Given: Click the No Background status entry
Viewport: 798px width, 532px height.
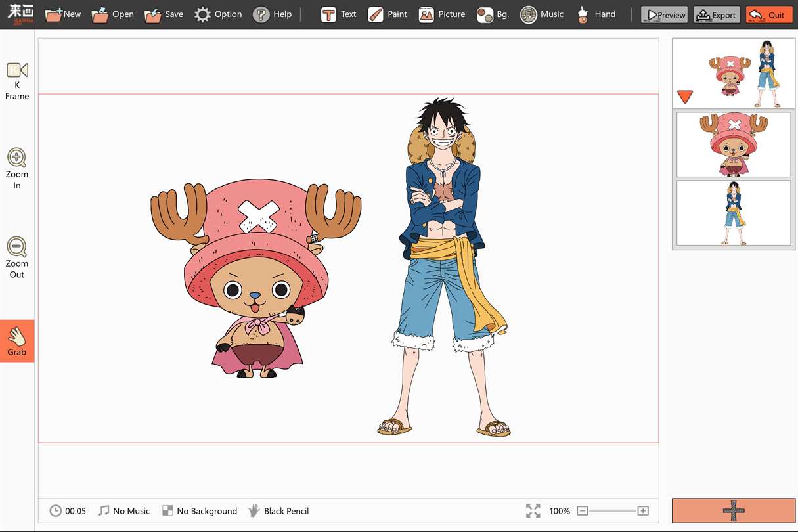Looking at the screenshot, I should [199, 510].
